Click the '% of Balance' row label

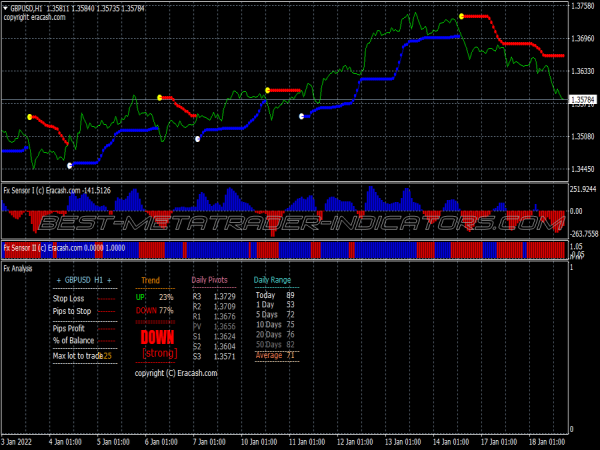73,340
